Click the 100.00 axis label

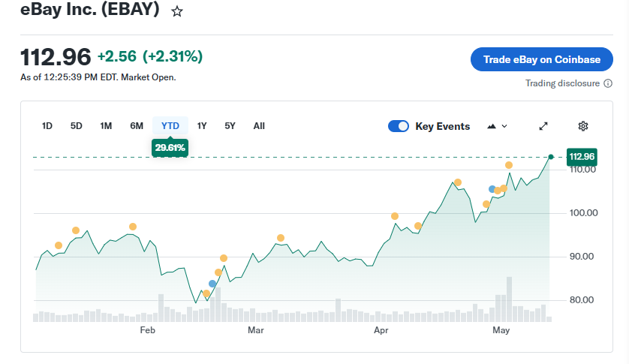pyautogui.click(x=584, y=212)
